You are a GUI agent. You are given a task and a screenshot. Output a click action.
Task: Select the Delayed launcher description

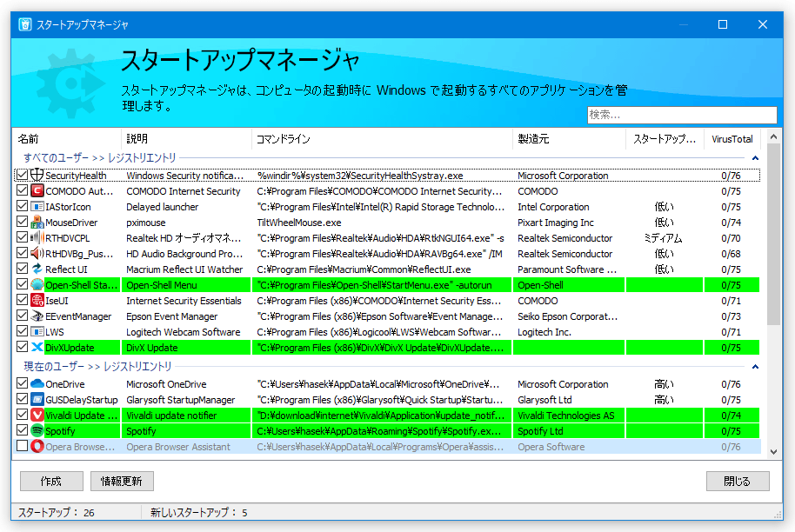163,207
